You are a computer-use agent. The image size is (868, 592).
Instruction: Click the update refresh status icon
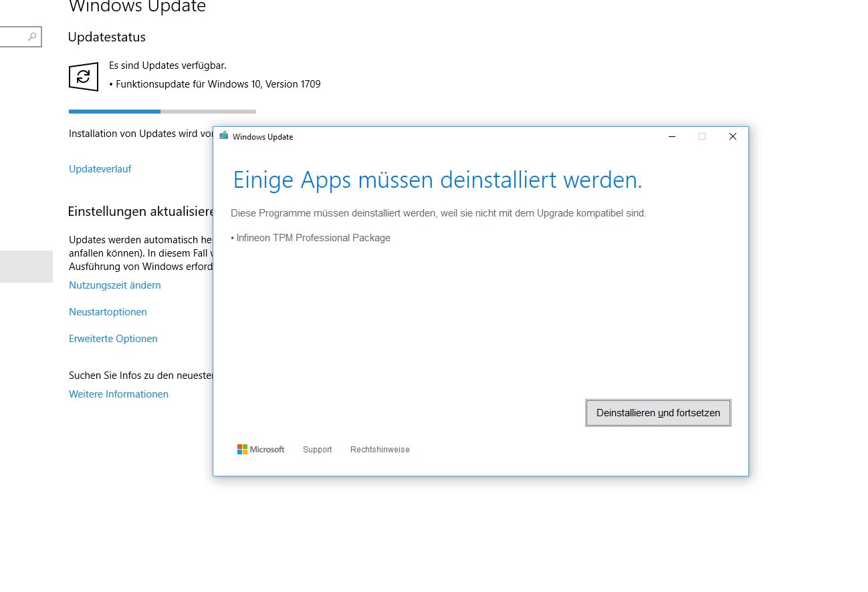[x=84, y=77]
